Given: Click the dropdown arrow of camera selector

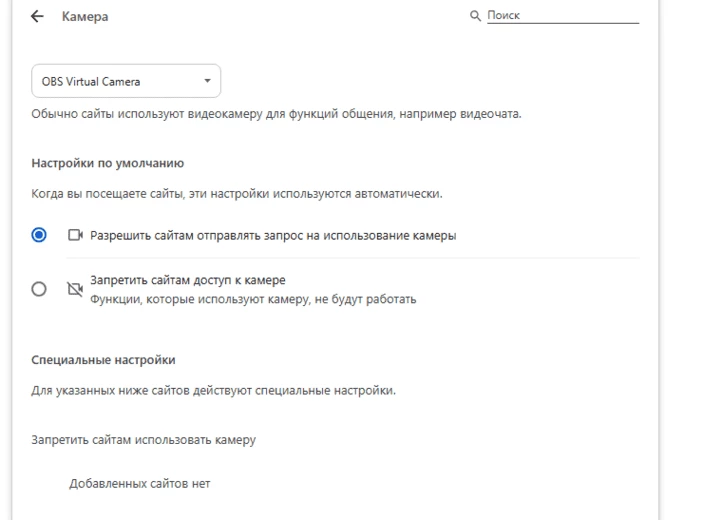Looking at the screenshot, I should (x=207, y=81).
